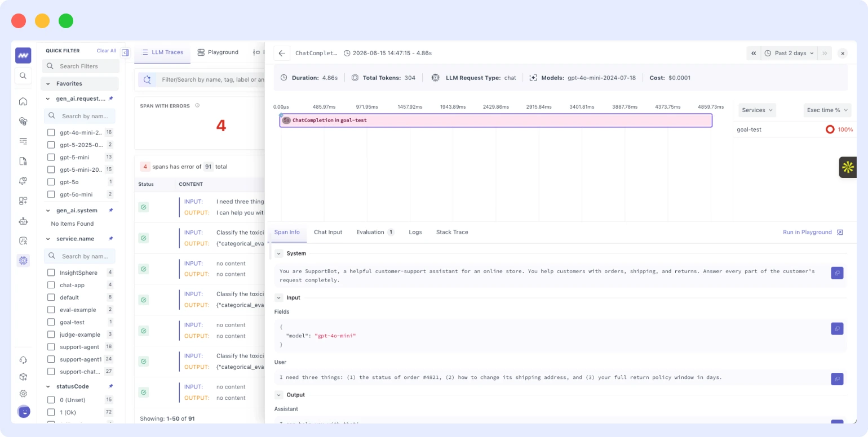Copy the Fields JSON block
This screenshot has width=868, height=437.
pos(837,328)
